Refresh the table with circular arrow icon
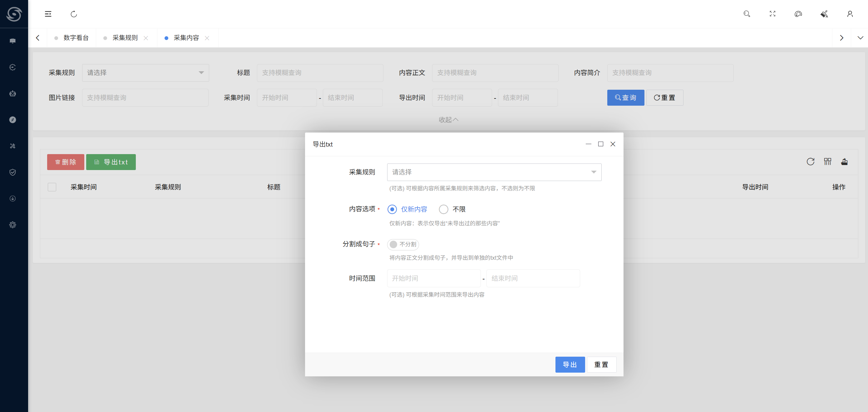This screenshot has height=412, width=868. coord(810,162)
